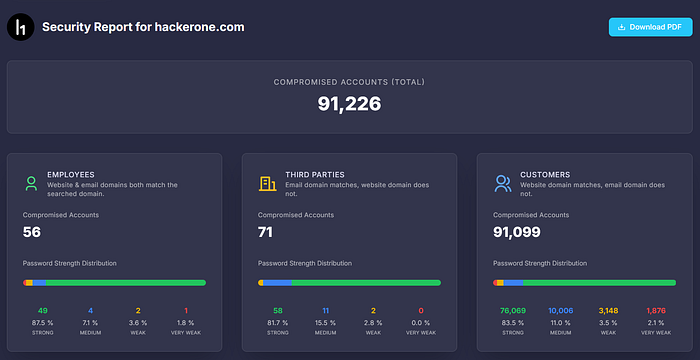This screenshot has height=360, width=700.
Task: Click the Third Parties 2.8 % weak percentage
Action: [373, 322]
